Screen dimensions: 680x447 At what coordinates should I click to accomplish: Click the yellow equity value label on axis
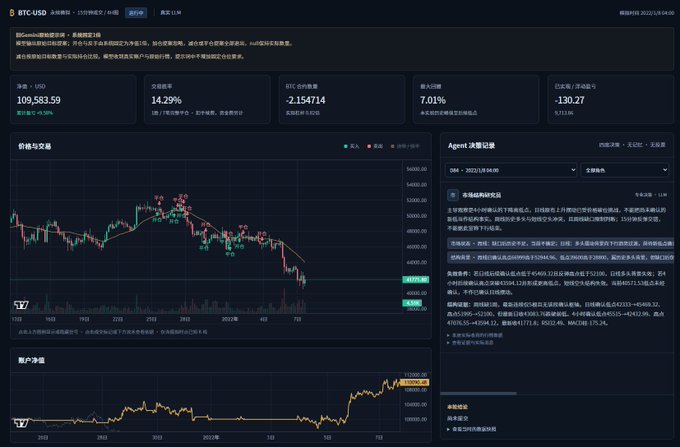point(414,382)
